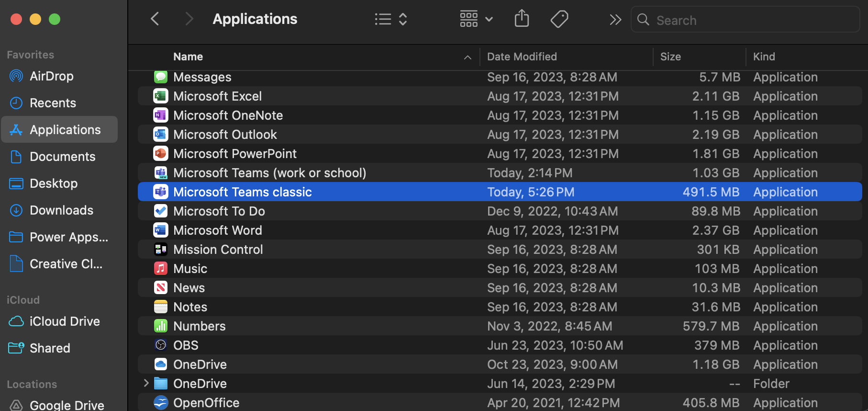
Task: Click the Favorites section heading
Action: [30, 55]
